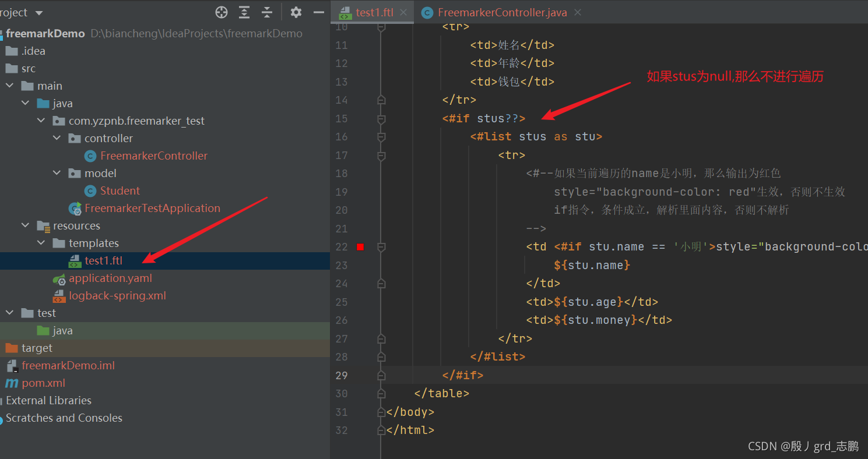Click the xml icon of logback-spring.xml

[x=59, y=296]
